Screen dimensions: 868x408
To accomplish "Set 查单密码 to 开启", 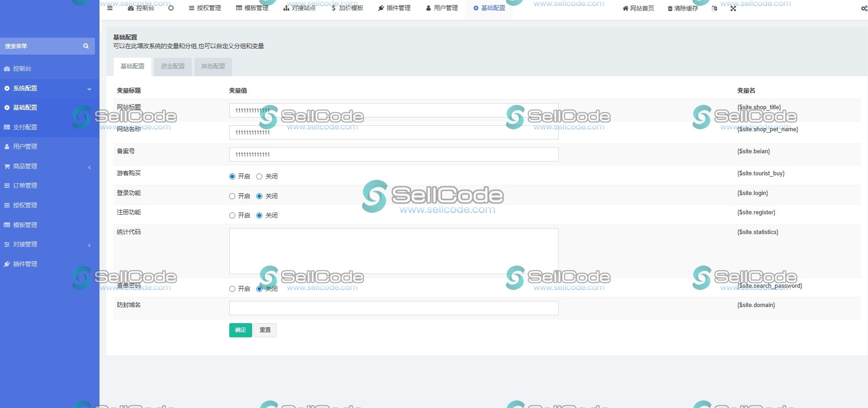I will pyautogui.click(x=232, y=289).
